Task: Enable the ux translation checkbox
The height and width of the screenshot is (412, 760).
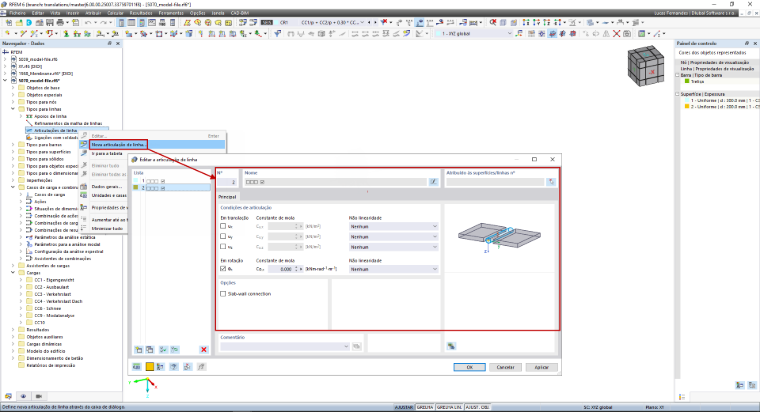Action: (223, 226)
